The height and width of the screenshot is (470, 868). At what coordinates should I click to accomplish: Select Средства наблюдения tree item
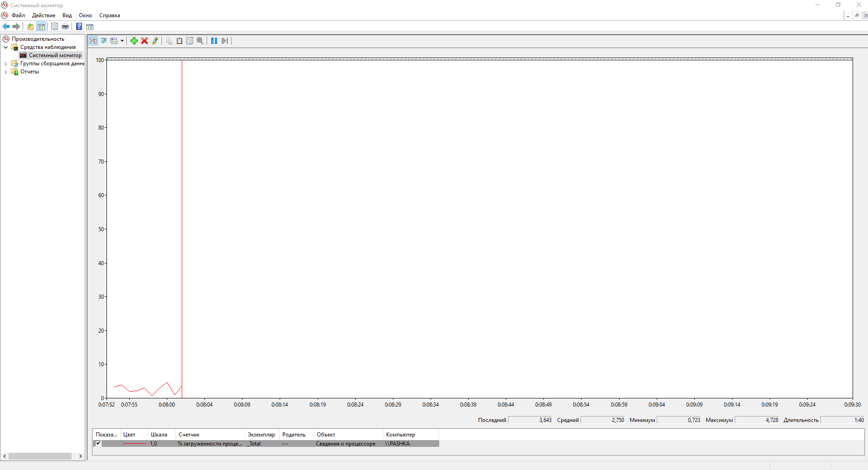coord(48,47)
